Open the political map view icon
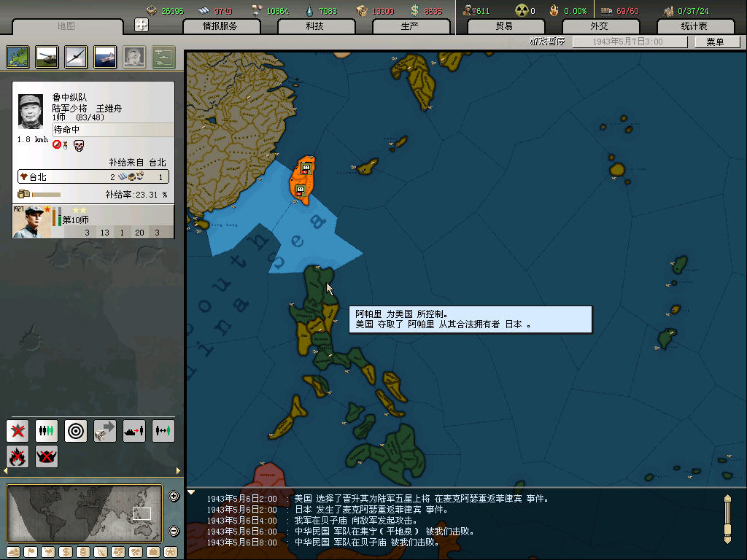Image resolution: width=747 pixels, height=560 pixels. pos(18,57)
